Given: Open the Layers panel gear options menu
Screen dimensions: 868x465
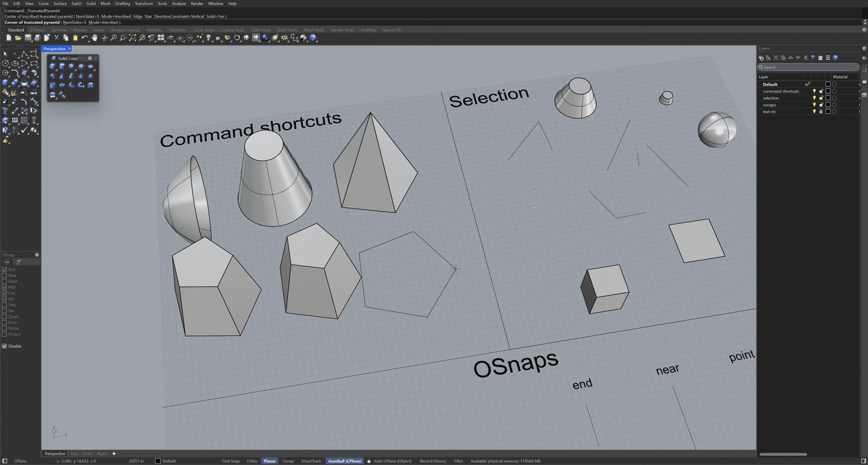Looking at the screenshot, I should coord(864,48).
